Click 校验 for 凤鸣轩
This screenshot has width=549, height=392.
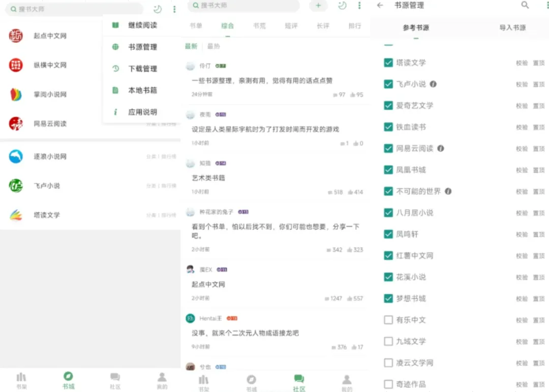tap(522, 234)
